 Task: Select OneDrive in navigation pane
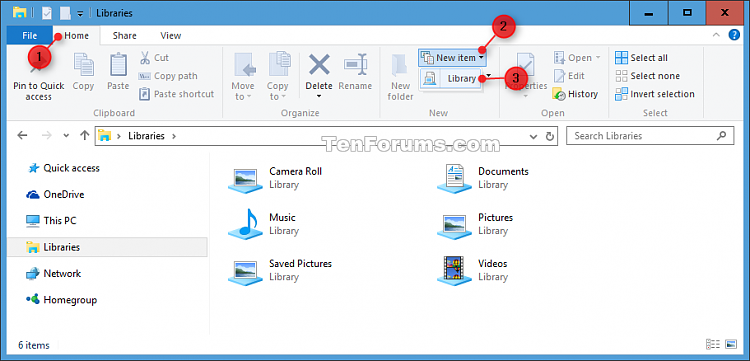55,195
